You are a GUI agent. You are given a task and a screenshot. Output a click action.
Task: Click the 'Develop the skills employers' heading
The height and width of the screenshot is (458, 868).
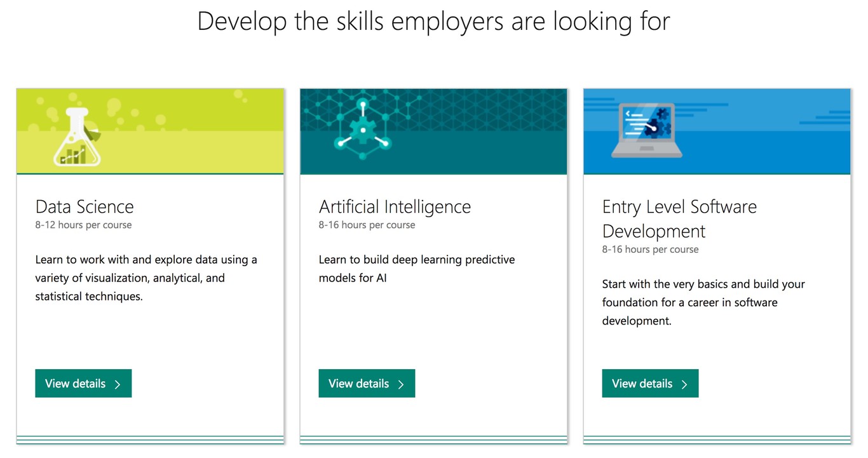434,21
